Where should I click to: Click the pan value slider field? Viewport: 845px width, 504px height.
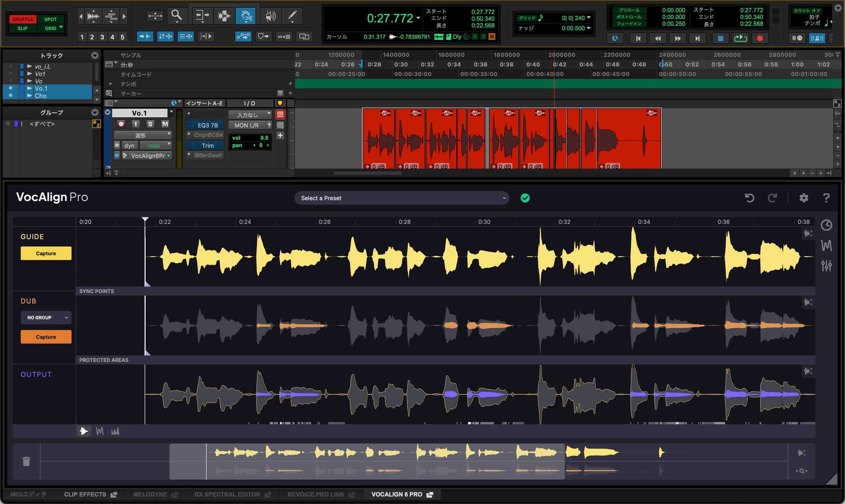[x=250, y=145]
